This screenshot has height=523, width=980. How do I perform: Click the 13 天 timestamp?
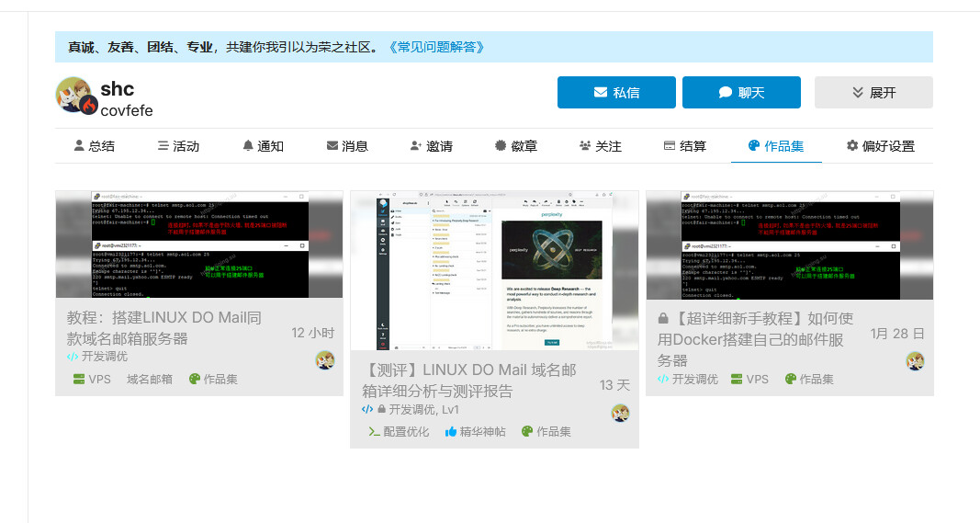click(x=614, y=385)
